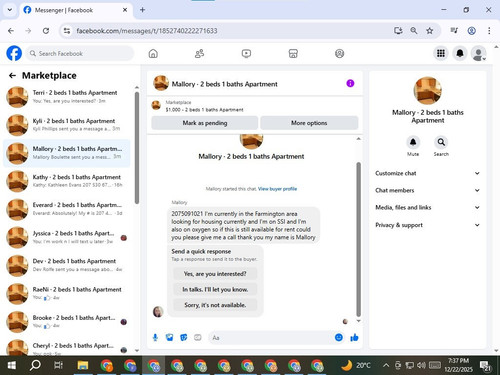The width and height of the screenshot is (500, 375).
Task: Open the Video (Watch) icon
Action: (x=246, y=53)
